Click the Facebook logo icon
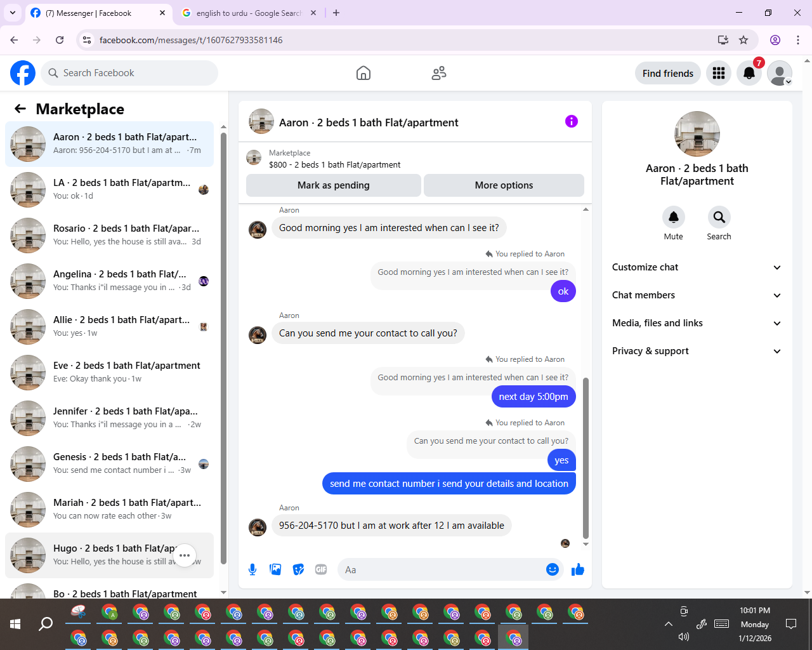Image resolution: width=812 pixels, height=650 pixels. [x=23, y=73]
